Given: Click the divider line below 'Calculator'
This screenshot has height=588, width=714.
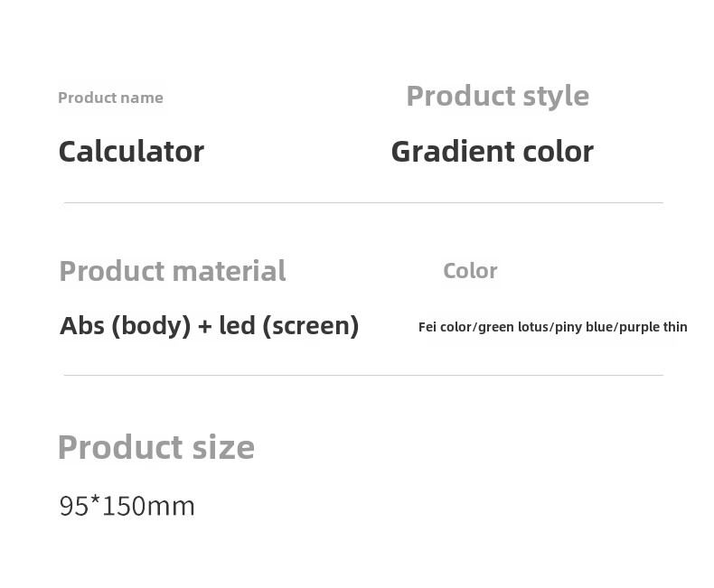Looking at the screenshot, I should click(363, 203).
